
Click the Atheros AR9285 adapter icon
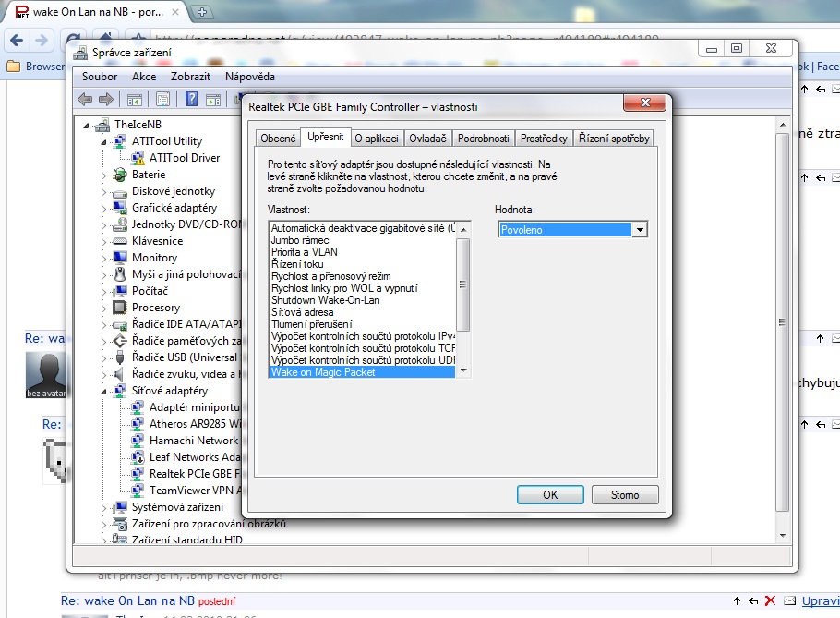[138, 424]
